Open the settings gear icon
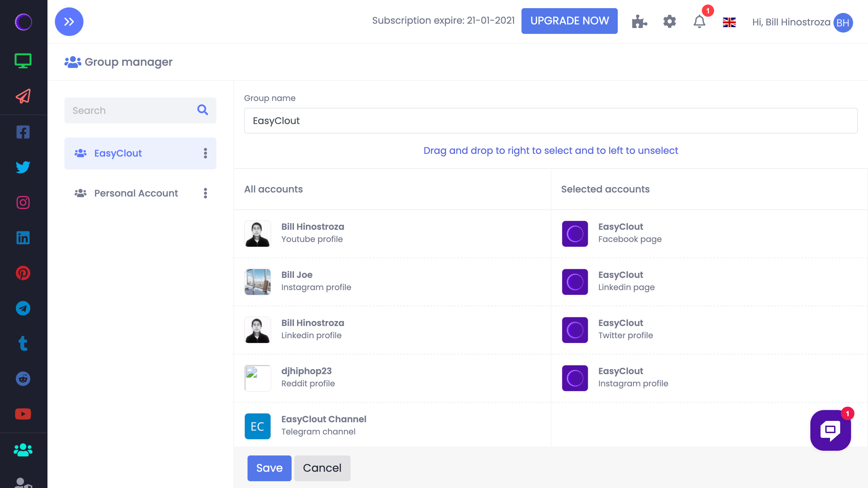Image resolution: width=868 pixels, height=488 pixels. pyautogui.click(x=670, y=22)
